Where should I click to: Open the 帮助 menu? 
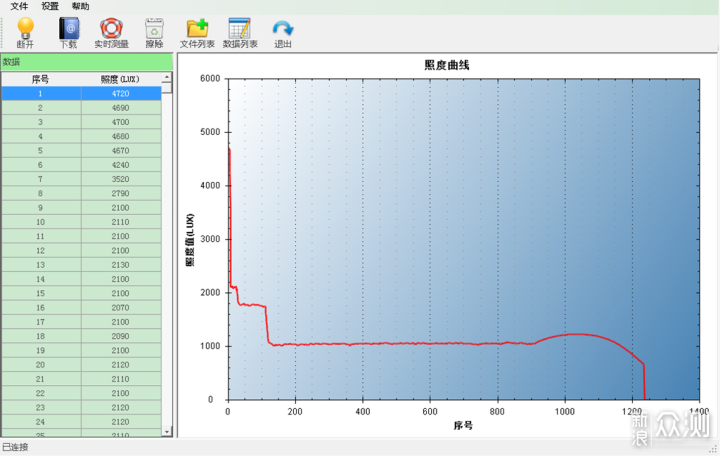[80, 6]
